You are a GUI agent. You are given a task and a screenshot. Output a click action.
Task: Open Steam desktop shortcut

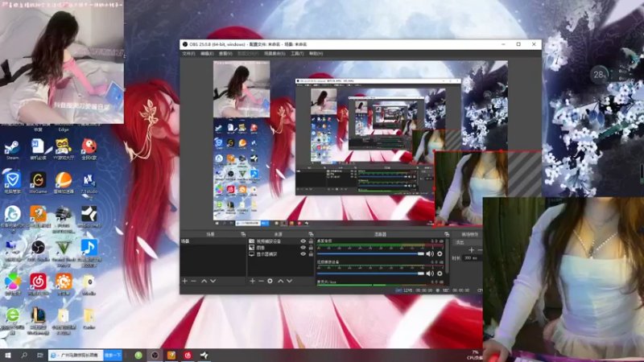(x=12, y=150)
